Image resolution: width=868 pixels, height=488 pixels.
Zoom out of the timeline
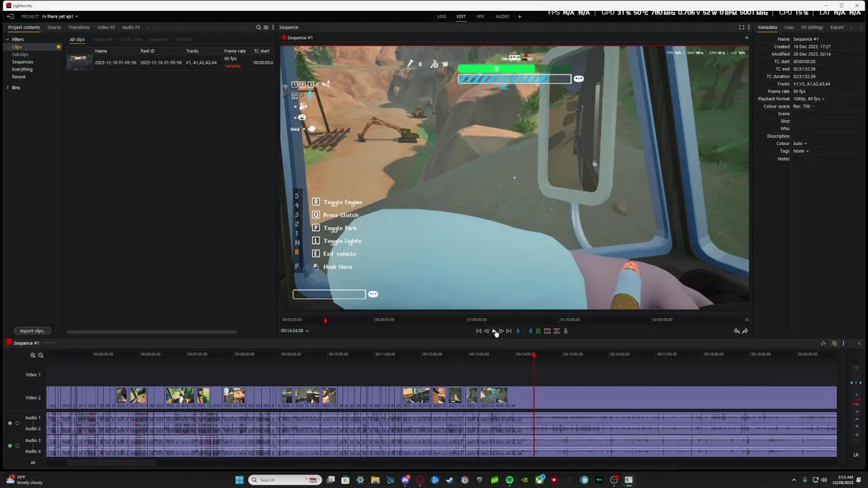click(41, 354)
